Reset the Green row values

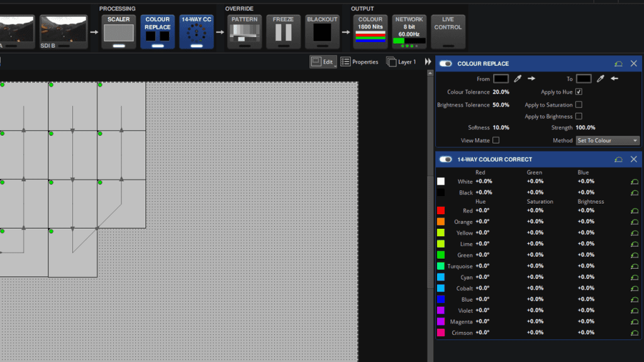tap(635, 255)
